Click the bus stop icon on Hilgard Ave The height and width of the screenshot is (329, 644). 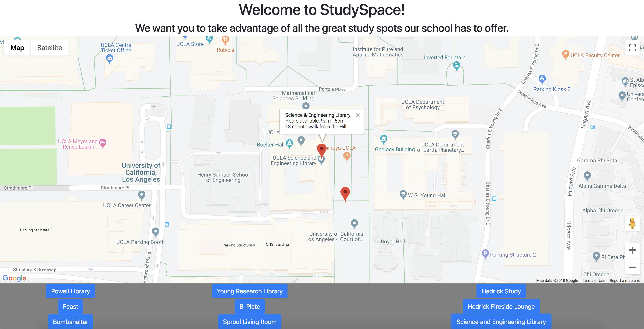point(592,127)
